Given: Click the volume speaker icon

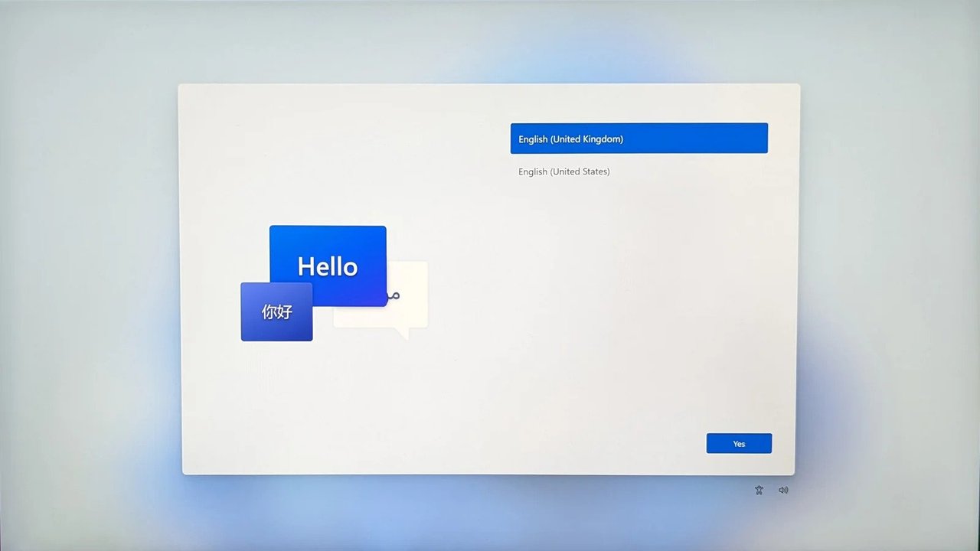Looking at the screenshot, I should click(783, 491).
